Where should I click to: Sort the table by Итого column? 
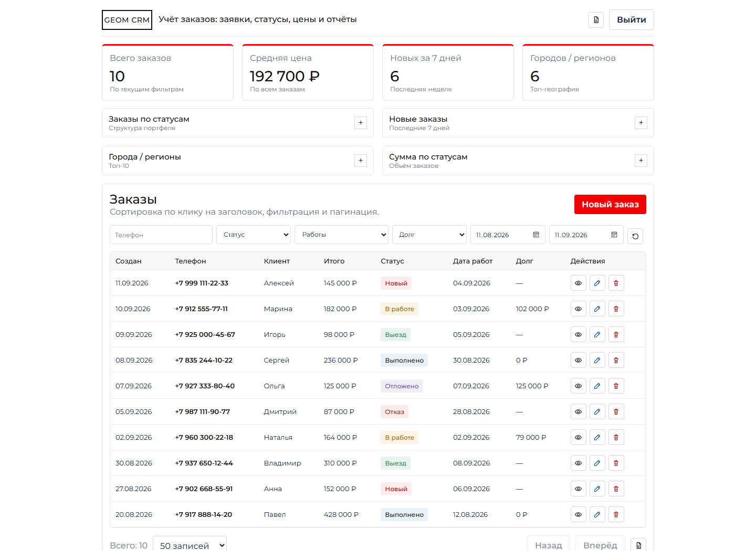click(x=334, y=261)
